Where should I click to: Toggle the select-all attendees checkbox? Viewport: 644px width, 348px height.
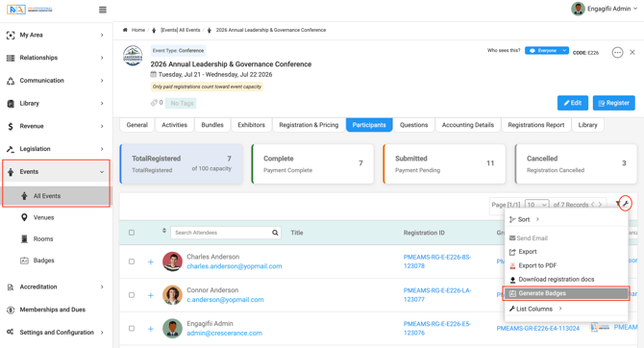pos(132,233)
